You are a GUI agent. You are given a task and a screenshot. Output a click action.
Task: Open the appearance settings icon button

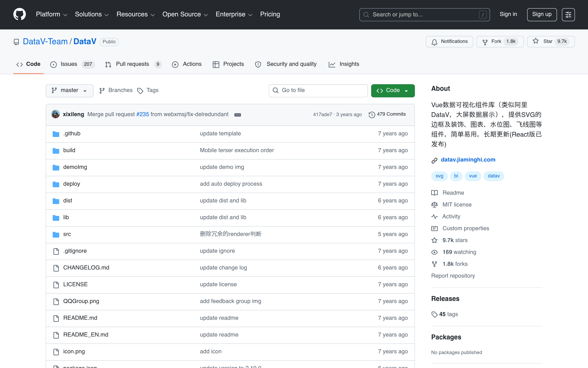pyautogui.click(x=568, y=15)
